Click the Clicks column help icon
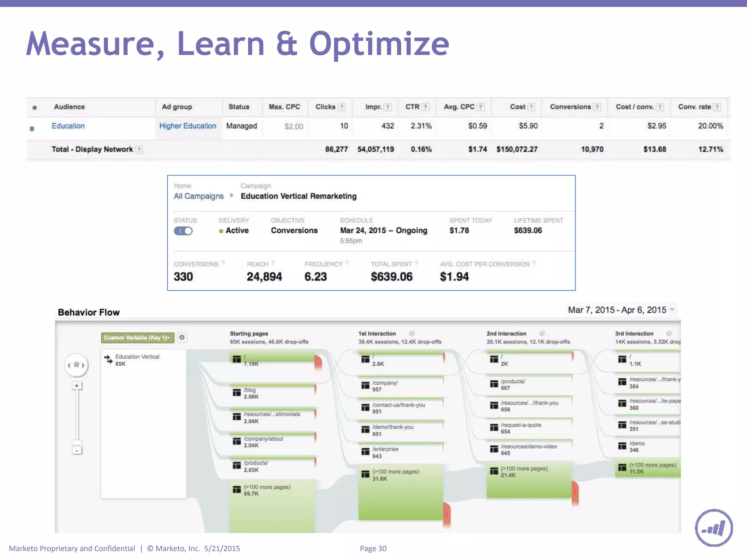This screenshot has height=560, width=747. (x=342, y=107)
